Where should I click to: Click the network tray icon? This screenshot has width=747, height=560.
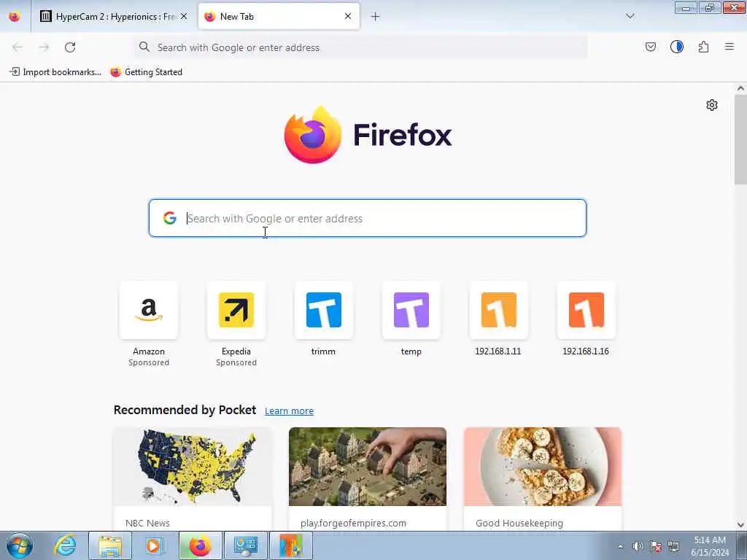pos(673,546)
